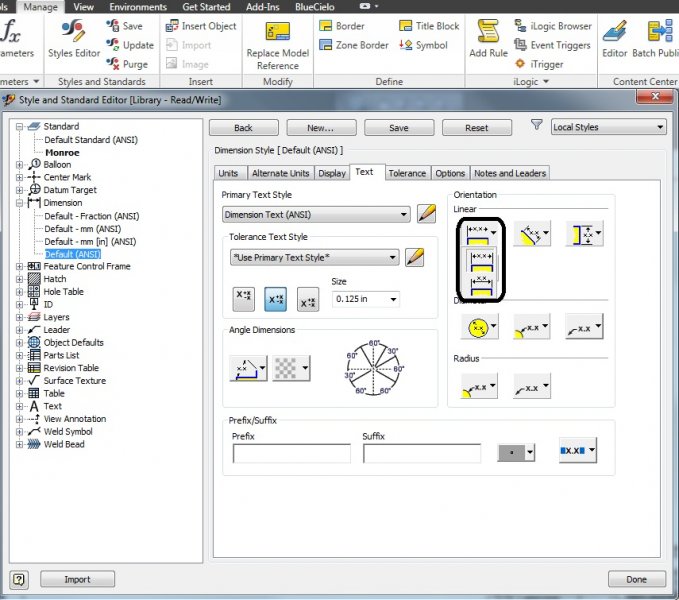Click the Add Rule iLogic icon
Screen dimensions: 679x600
[x=488, y=34]
